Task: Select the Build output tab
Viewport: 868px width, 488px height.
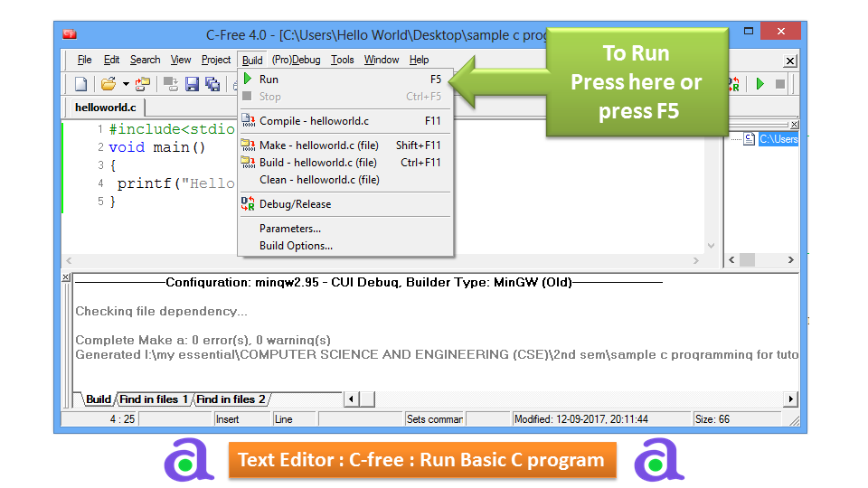Action: 99,399
